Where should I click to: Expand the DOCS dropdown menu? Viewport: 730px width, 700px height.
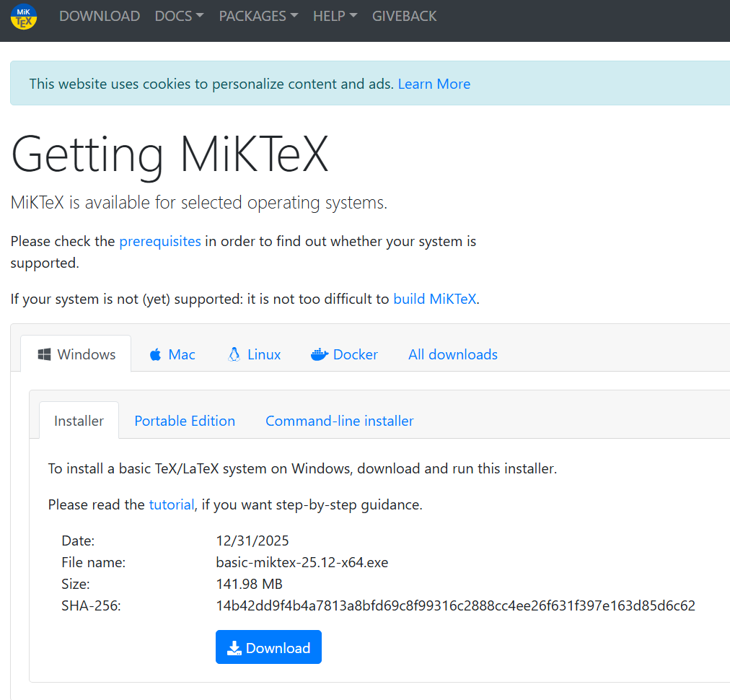(x=179, y=17)
